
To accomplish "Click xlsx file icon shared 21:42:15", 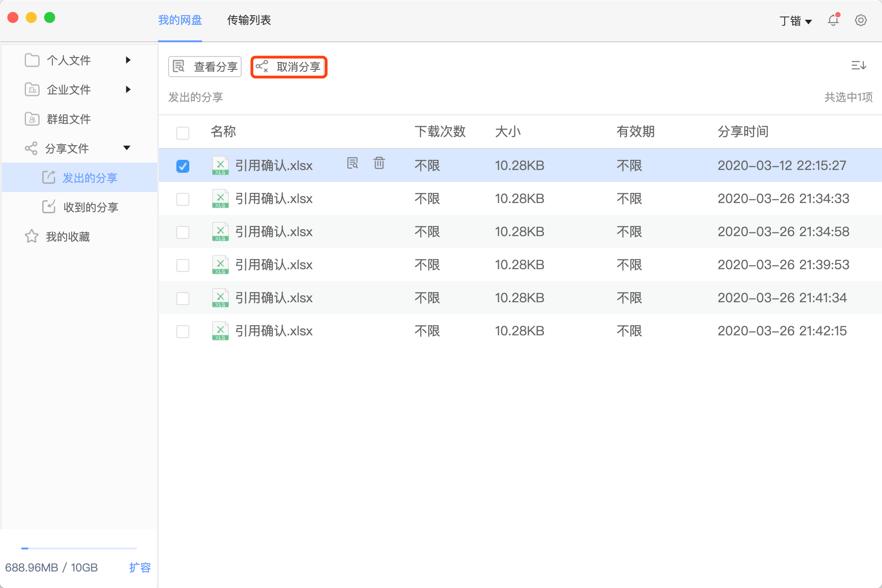I will 220,331.
